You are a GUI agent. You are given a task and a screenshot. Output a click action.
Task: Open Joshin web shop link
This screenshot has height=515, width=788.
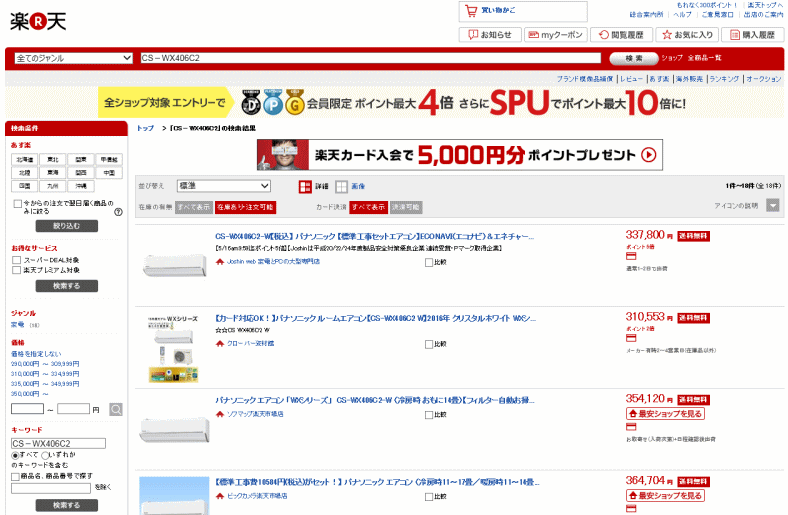[x=273, y=261]
